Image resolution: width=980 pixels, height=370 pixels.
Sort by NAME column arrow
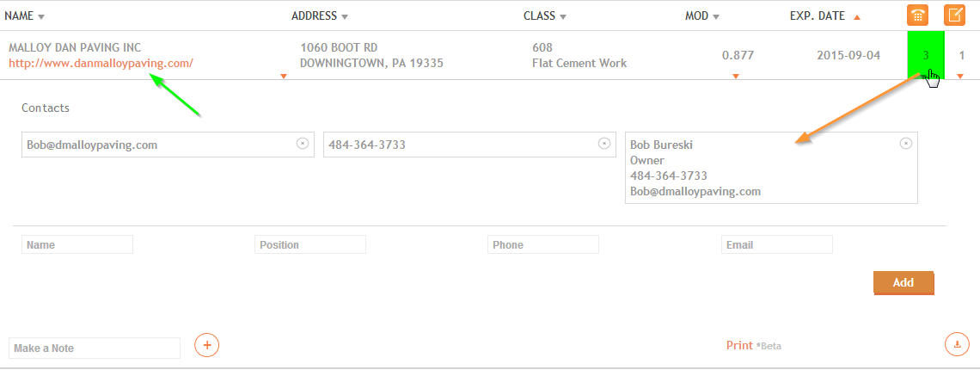point(41,17)
